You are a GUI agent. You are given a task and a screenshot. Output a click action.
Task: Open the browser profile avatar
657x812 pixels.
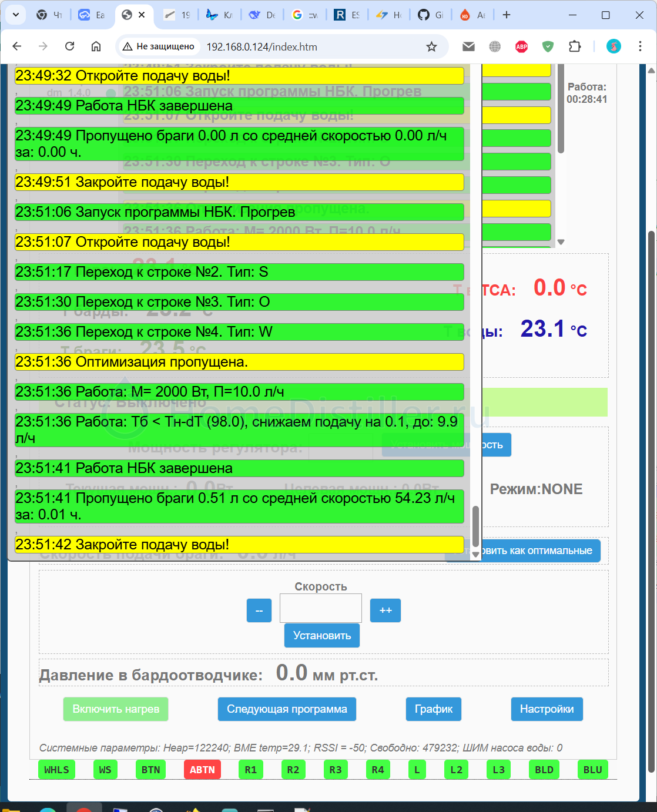click(x=614, y=46)
